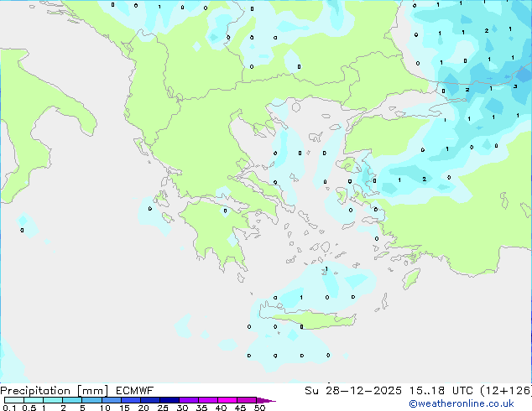Click the legend value '40'
Image resolution: width=532 pixels, height=411 pixels.
[221, 408]
